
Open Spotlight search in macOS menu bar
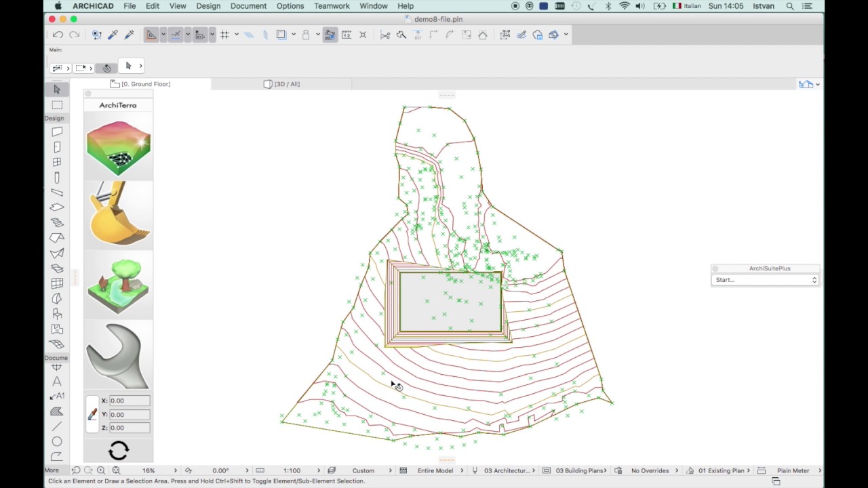[x=790, y=6]
